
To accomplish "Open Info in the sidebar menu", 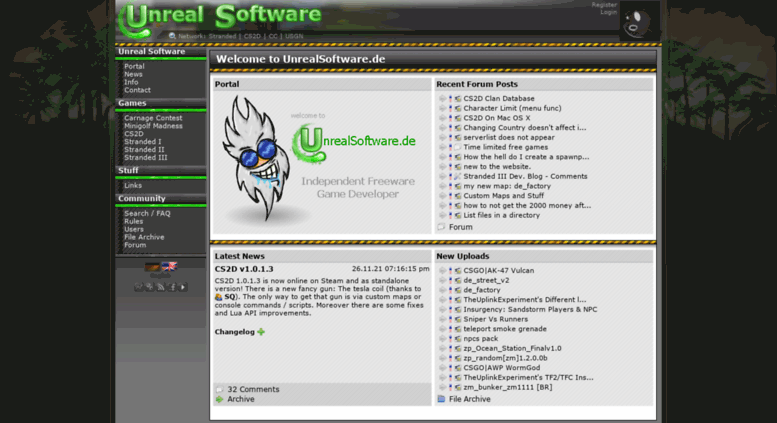I will [x=131, y=82].
